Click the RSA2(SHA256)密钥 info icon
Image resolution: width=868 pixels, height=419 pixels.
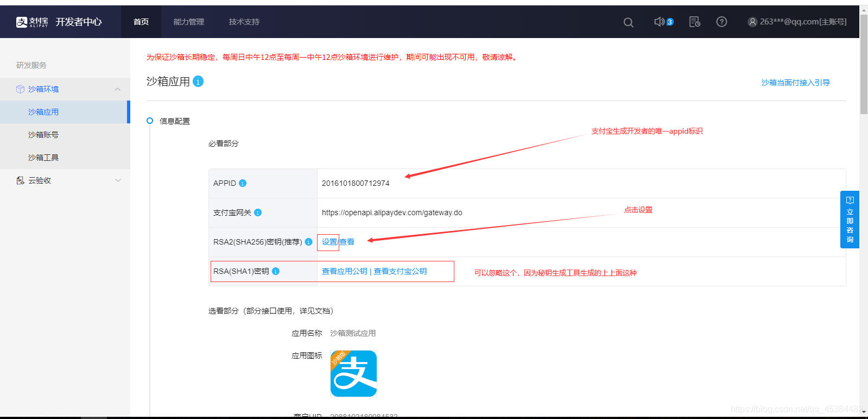coord(308,242)
